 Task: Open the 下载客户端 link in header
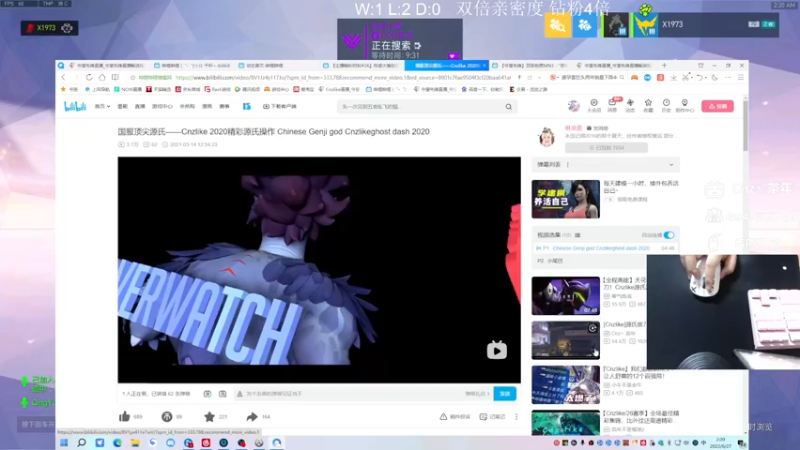click(280, 106)
